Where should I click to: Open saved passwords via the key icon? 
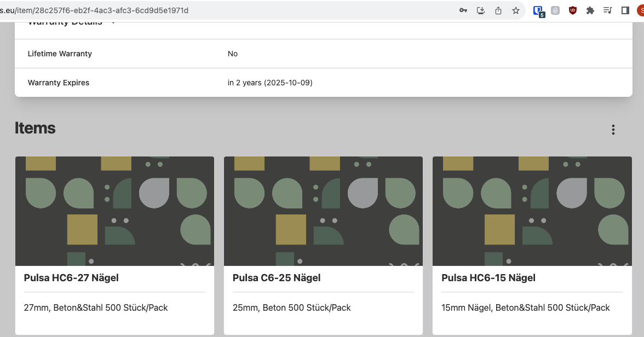tap(463, 10)
